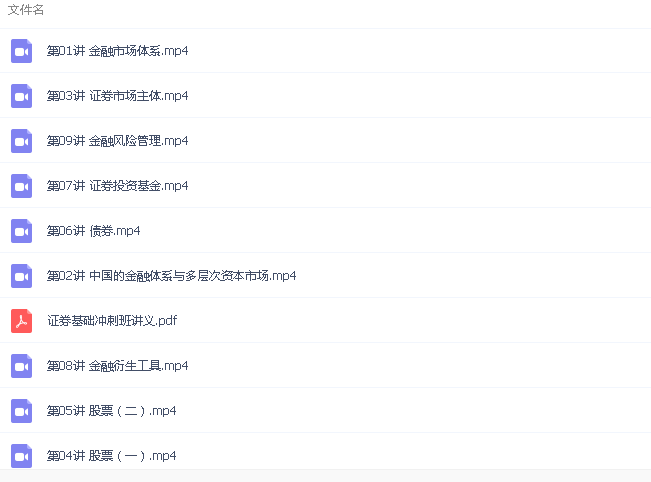The image size is (651, 482).
Task: Click video icon for 第05讲 股票（二）
Action: point(22,411)
